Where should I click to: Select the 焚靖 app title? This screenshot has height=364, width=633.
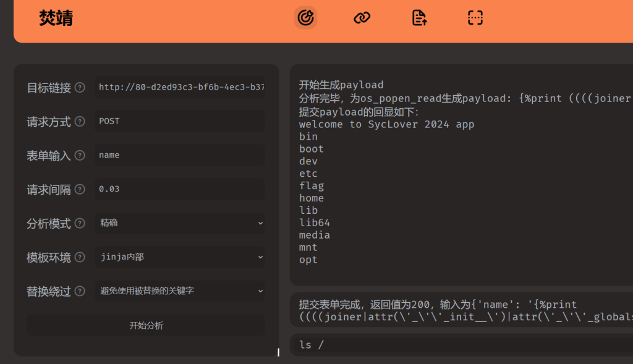coord(56,18)
